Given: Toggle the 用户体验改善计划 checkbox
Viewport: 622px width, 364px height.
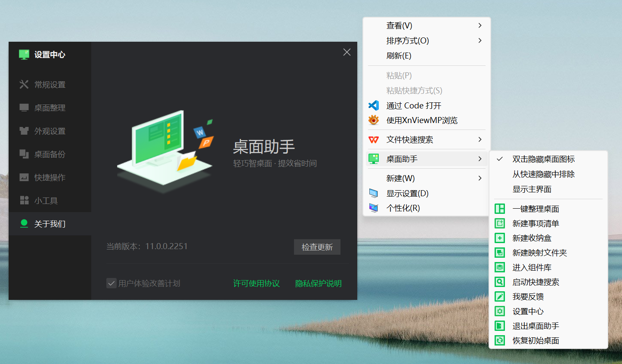Looking at the screenshot, I should (111, 283).
